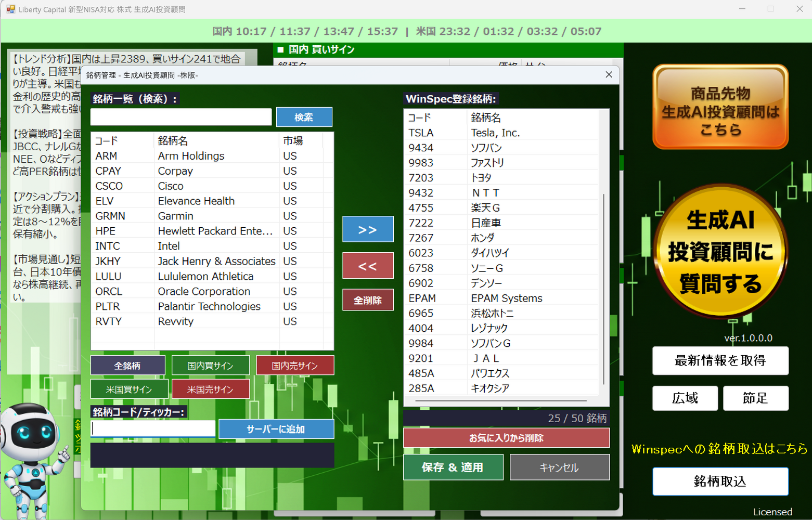Viewport: 812px width, 520px height.
Task: Select 9201 JAL registered row
Action: pyautogui.click(x=502, y=359)
